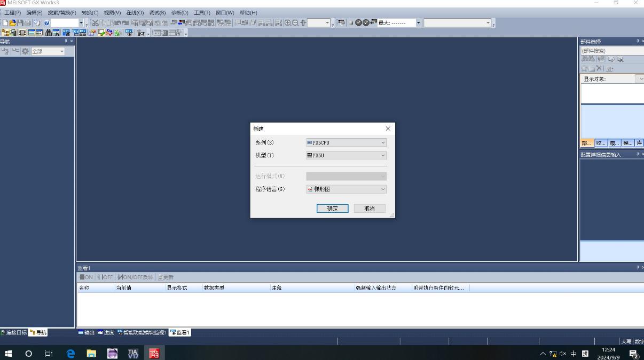This screenshot has height=360, width=644.
Task: Open the dropdown next to the Help icon
Action: point(81,23)
